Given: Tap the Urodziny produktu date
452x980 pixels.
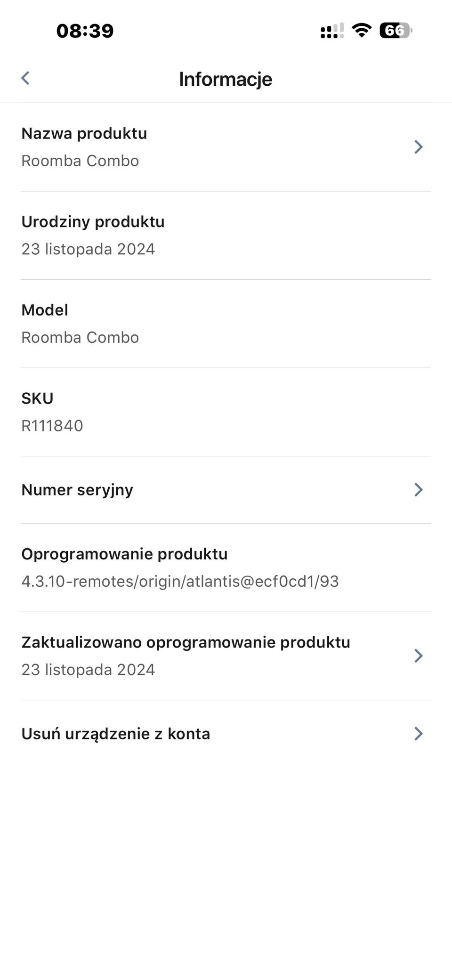Looking at the screenshot, I should pyautogui.click(x=88, y=249).
